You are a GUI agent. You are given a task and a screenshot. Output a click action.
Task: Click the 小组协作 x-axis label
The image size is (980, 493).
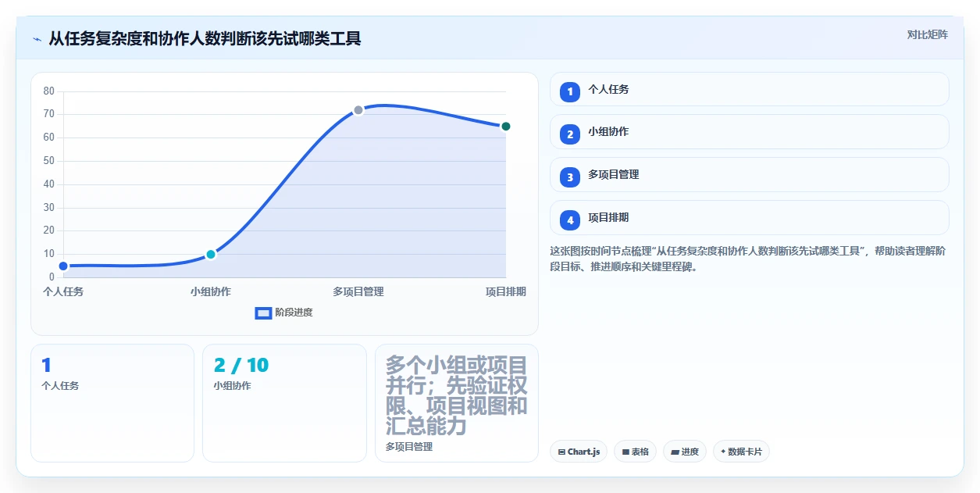click(211, 291)
